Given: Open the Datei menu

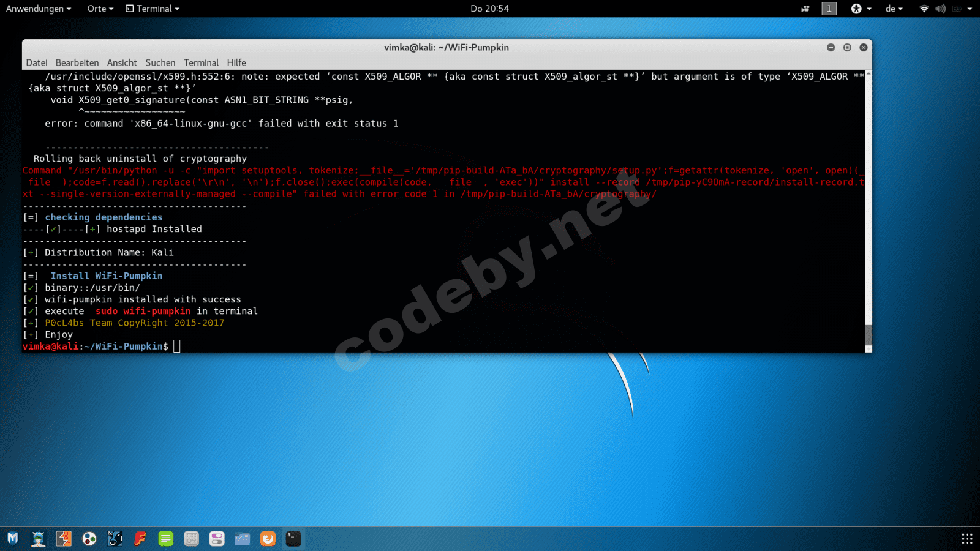Looking at the screenshot, I should pyautogui.click(x=37, y=62).
